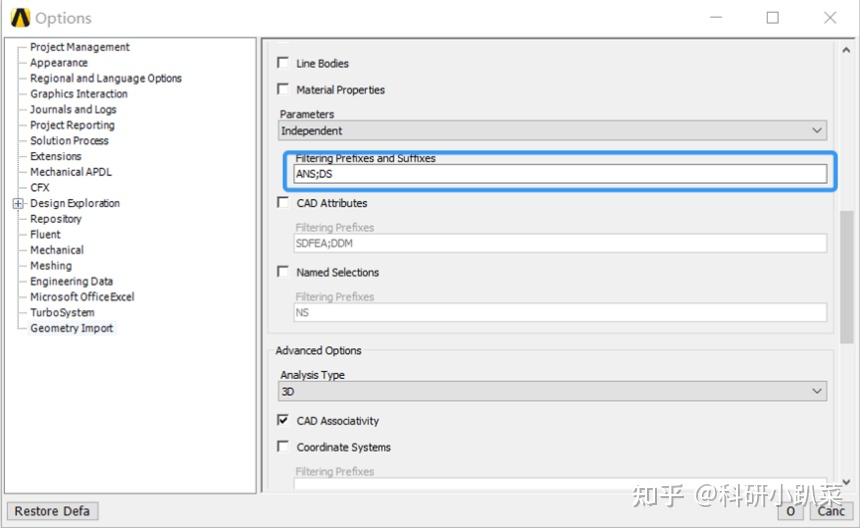Click the scrollbar up arrow
This screenshot has height=530, width=865.
point(846,50)
